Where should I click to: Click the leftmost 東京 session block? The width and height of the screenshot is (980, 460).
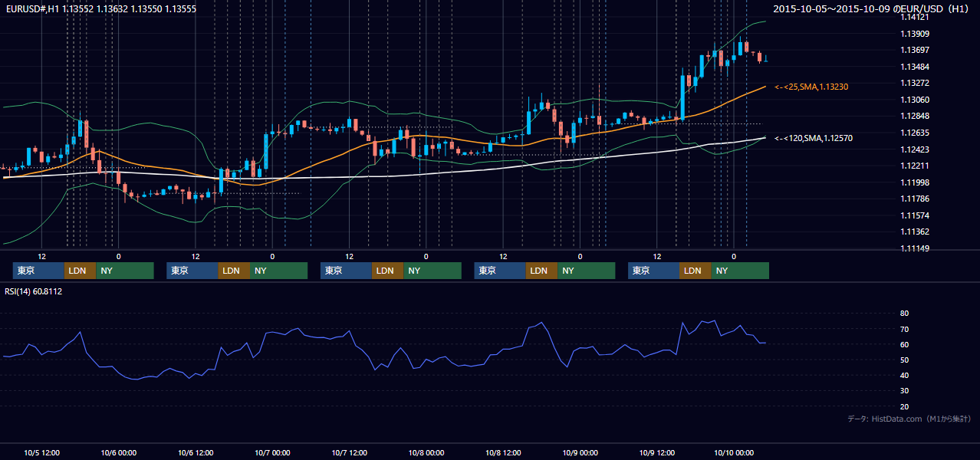coord(38,271)
